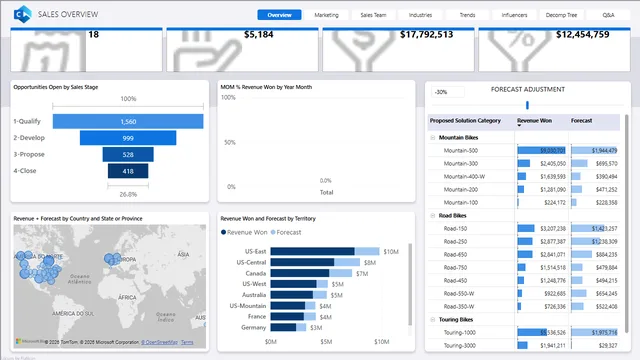Screen dimensions: 640x360
Task: Switch to Decomp Tree tab
Action: [561, 15]
